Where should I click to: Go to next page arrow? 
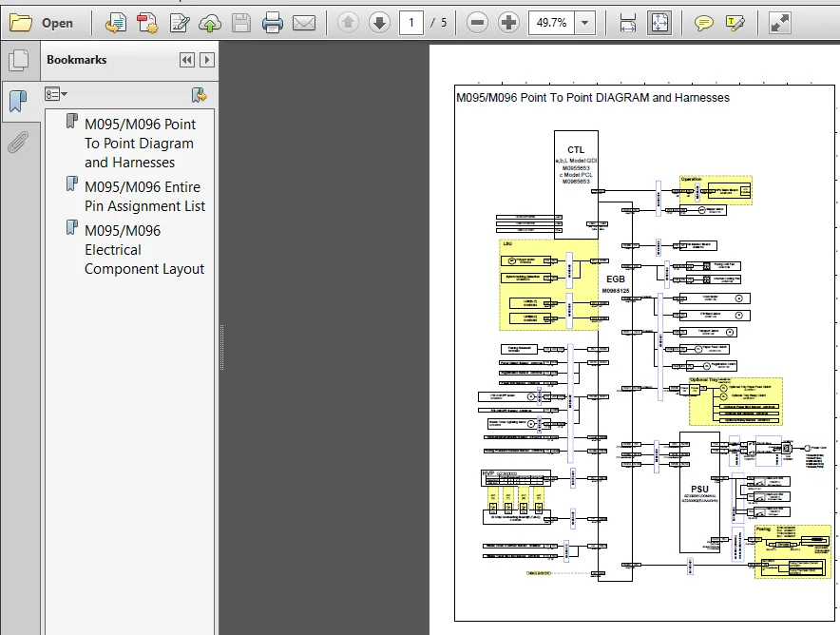379,23
